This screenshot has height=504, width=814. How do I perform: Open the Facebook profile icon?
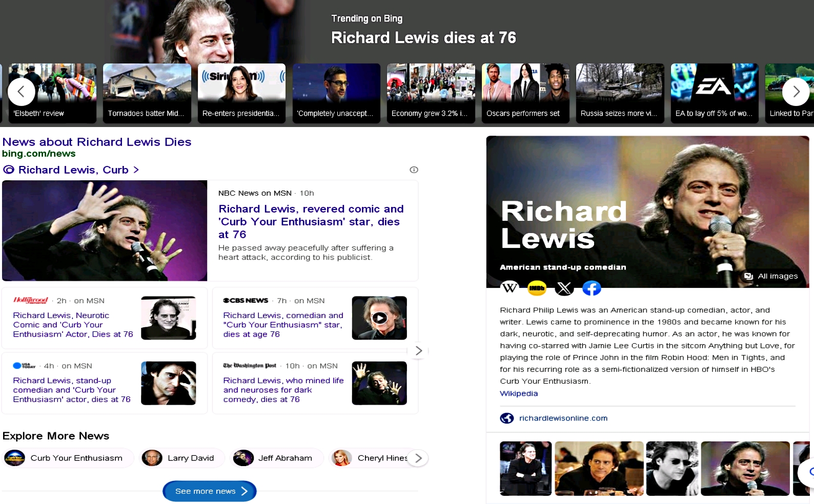(x=592, y=288)
